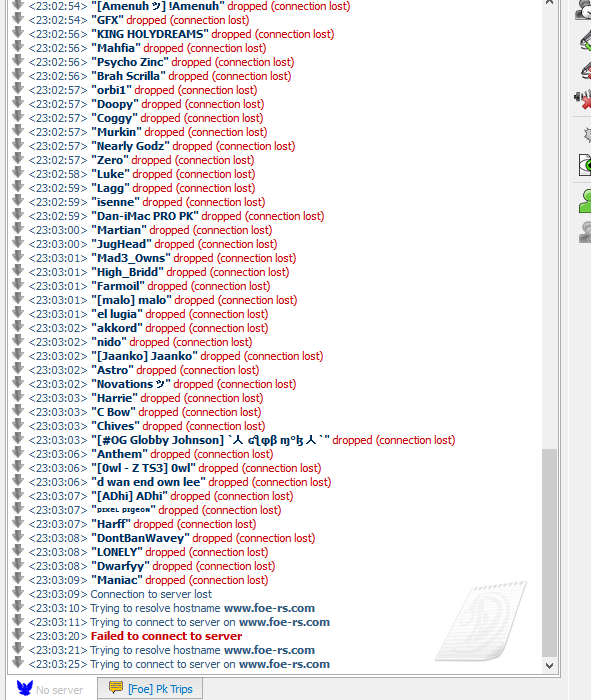Click the username "orbi1"

pyautogui.click(x=112, y=90)
